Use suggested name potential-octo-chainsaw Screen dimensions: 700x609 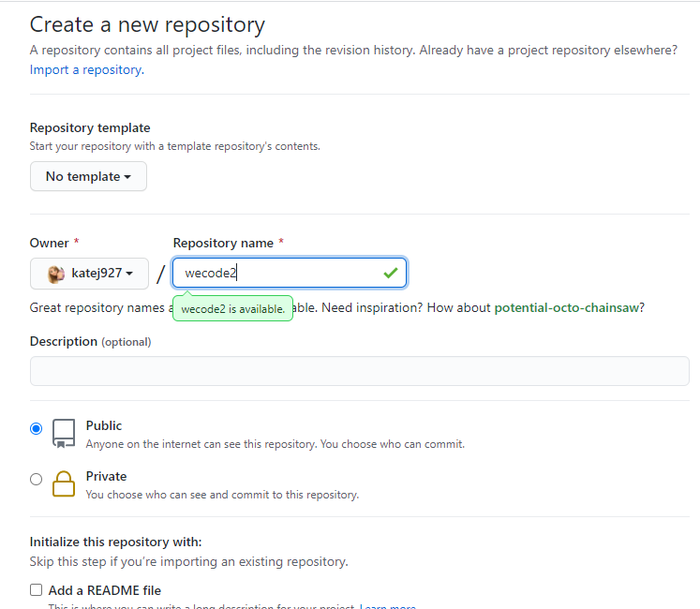coord(567,307)
